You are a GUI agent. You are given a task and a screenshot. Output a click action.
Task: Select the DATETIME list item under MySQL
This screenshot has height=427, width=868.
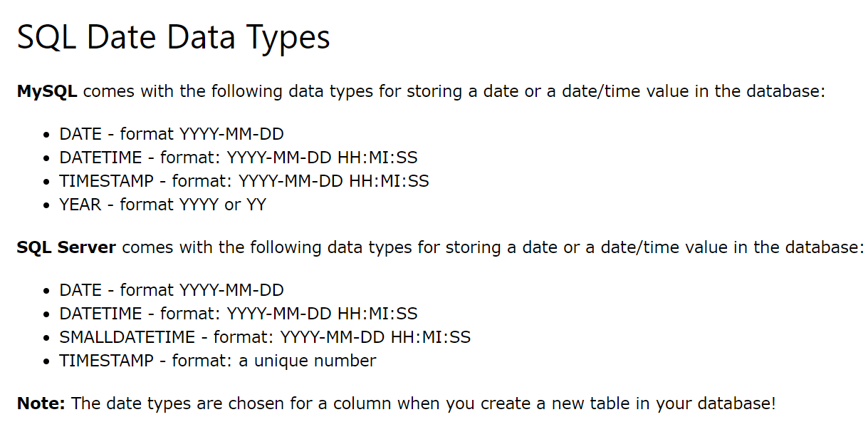(238, 158)
